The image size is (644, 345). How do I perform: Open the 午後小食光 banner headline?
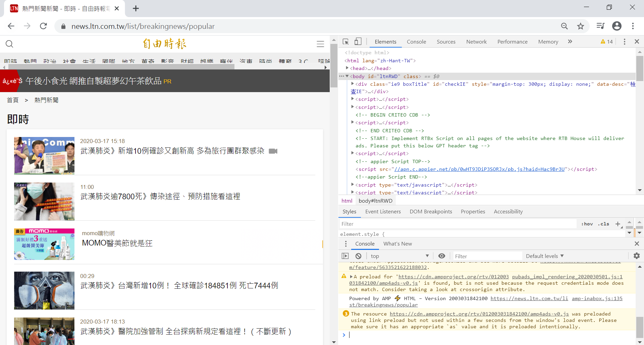(94, 81)
